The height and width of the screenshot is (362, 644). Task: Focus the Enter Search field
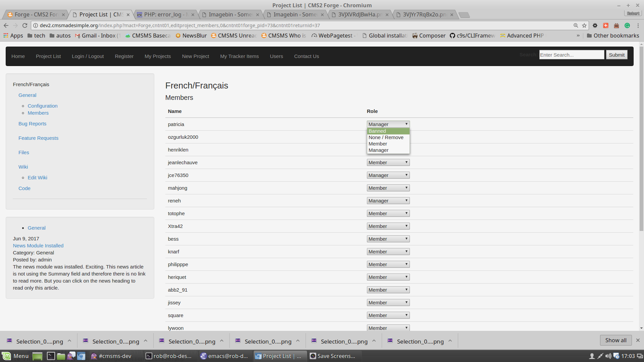[572, 55]
